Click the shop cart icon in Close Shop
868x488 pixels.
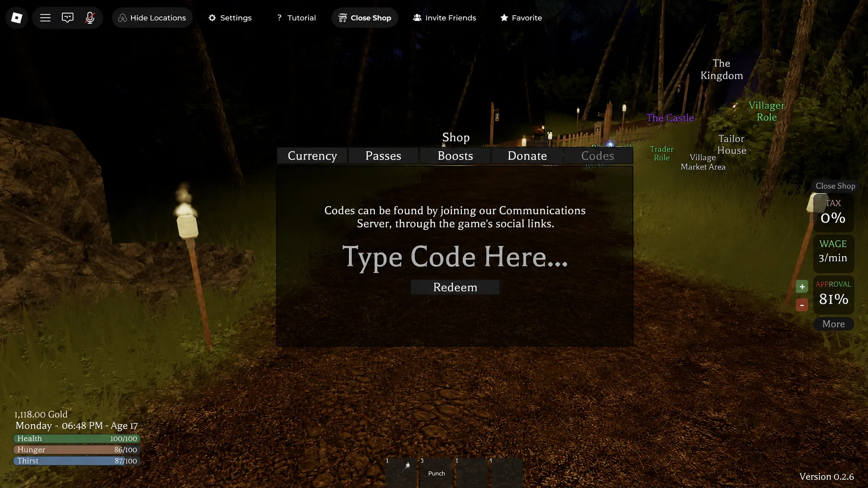[x=342, y=18]
